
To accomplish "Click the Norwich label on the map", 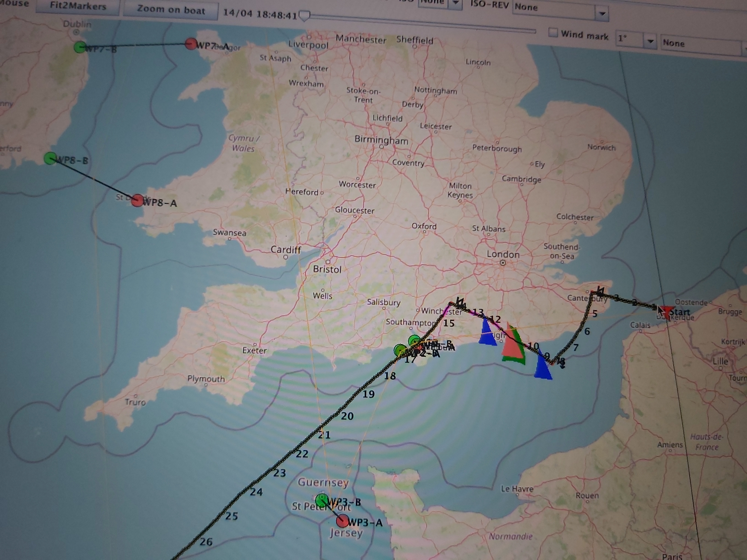I will (601, 147).
